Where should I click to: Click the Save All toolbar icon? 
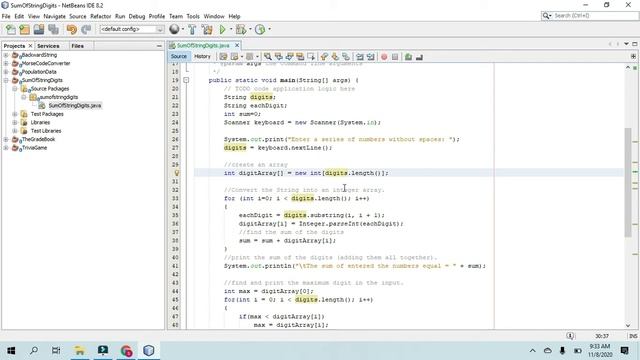[x=53, y=29]
